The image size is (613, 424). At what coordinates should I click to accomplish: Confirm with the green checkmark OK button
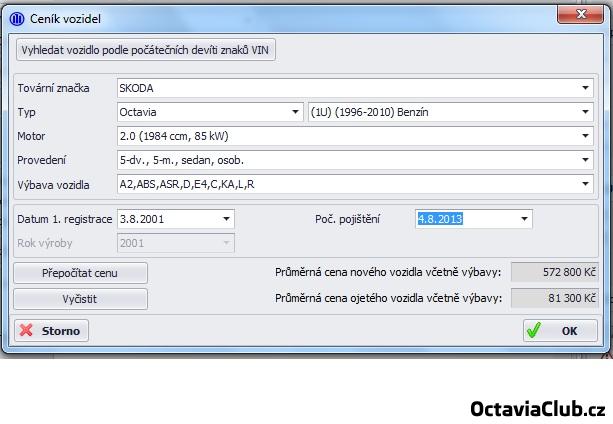tap(560, 331)
